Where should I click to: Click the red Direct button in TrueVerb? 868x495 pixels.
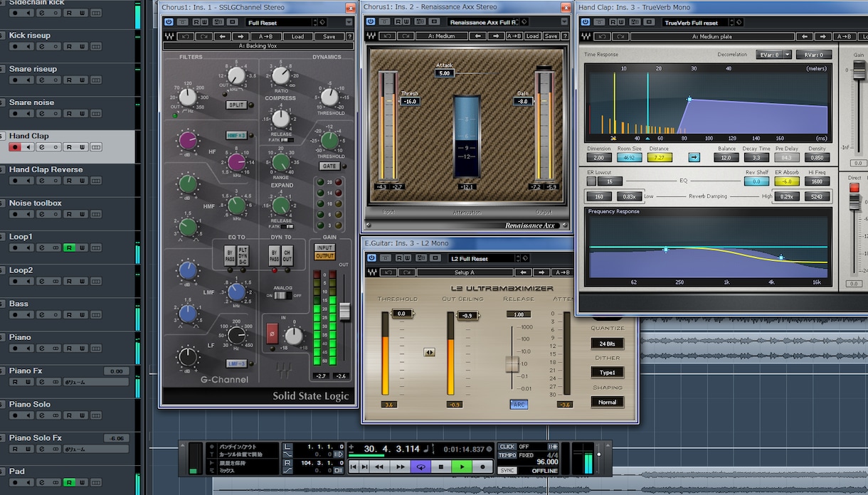[854, 188]
